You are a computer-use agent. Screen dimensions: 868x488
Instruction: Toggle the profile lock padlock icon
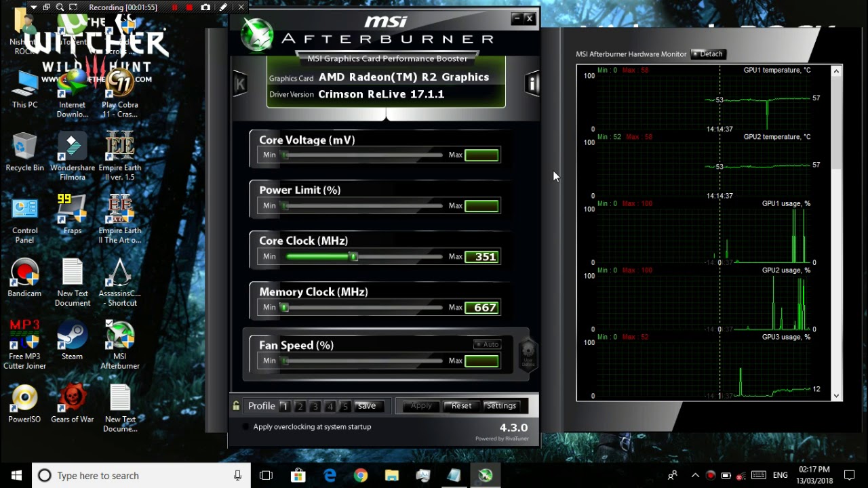(x=236, y=406)
